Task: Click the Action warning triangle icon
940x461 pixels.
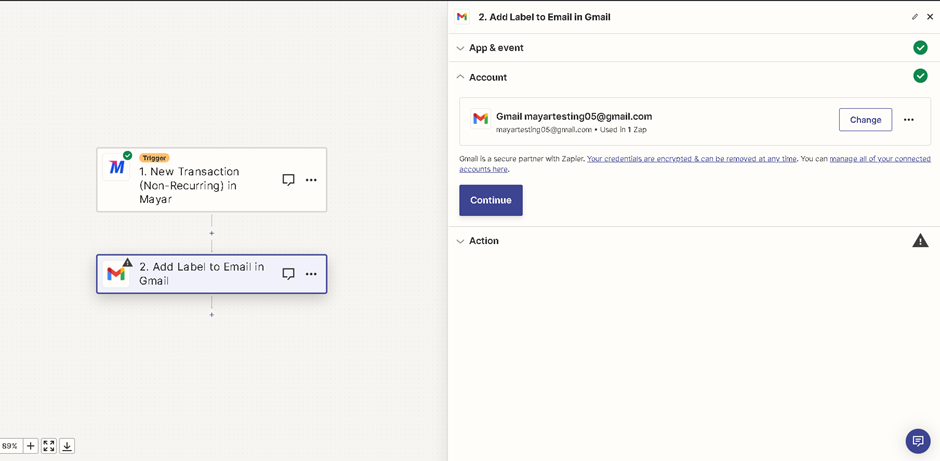Action: (920, 240)
